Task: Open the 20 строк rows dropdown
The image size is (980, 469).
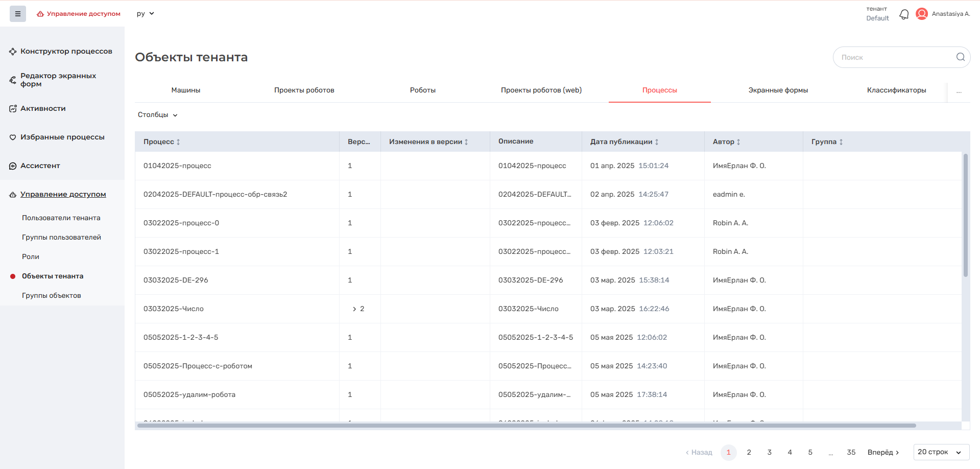Action: (x=941, y=452)
